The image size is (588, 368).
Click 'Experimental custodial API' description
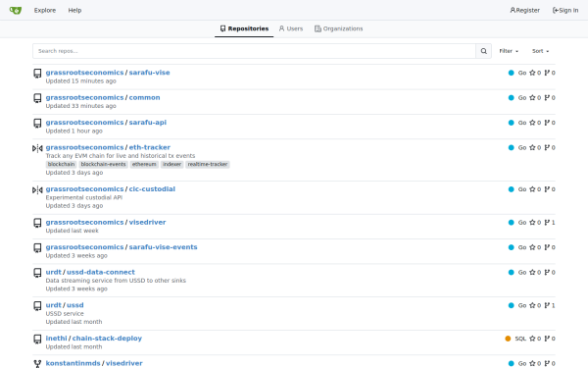coord(84,197)
